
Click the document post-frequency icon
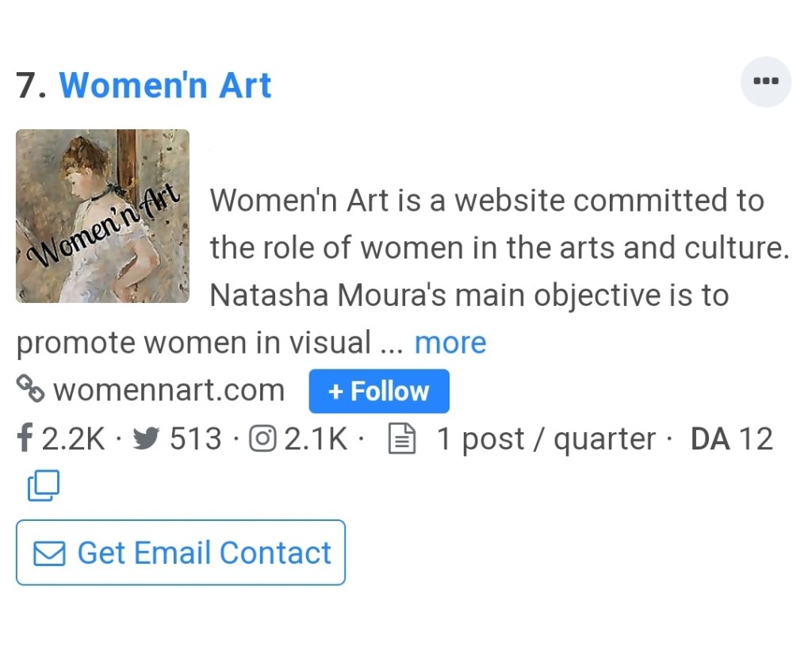click(x=401, y=438)
